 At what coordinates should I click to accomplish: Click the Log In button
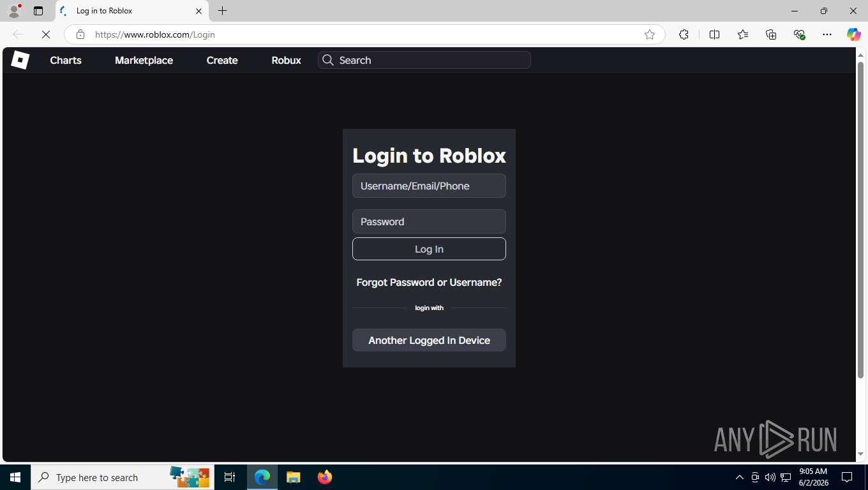point(429,249)
